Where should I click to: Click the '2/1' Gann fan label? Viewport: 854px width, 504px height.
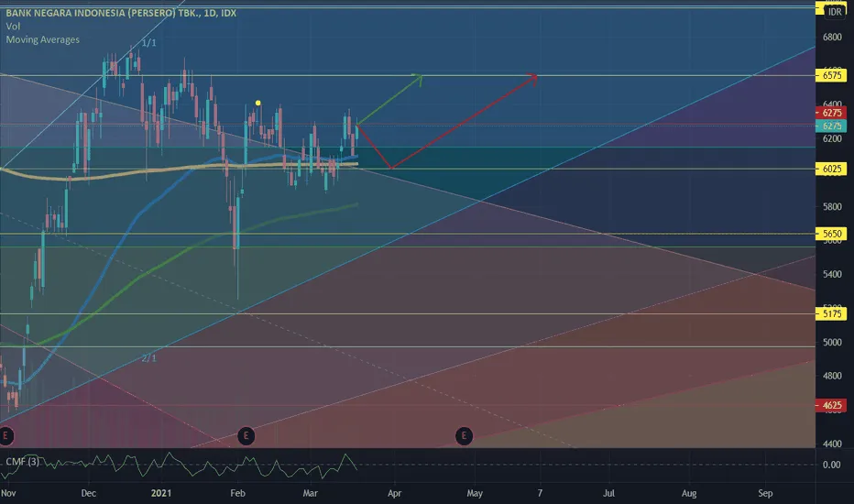[x=148, y=358]
